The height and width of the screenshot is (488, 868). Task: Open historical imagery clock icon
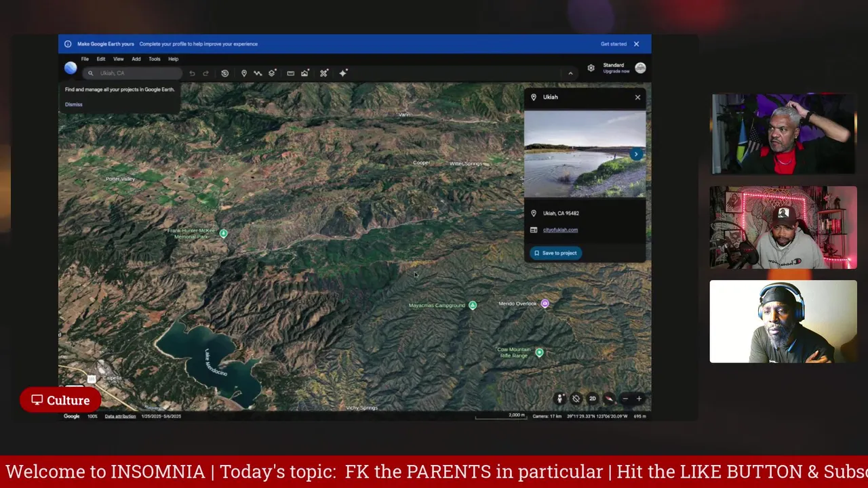pyautogui.click(x=225, y=73)
